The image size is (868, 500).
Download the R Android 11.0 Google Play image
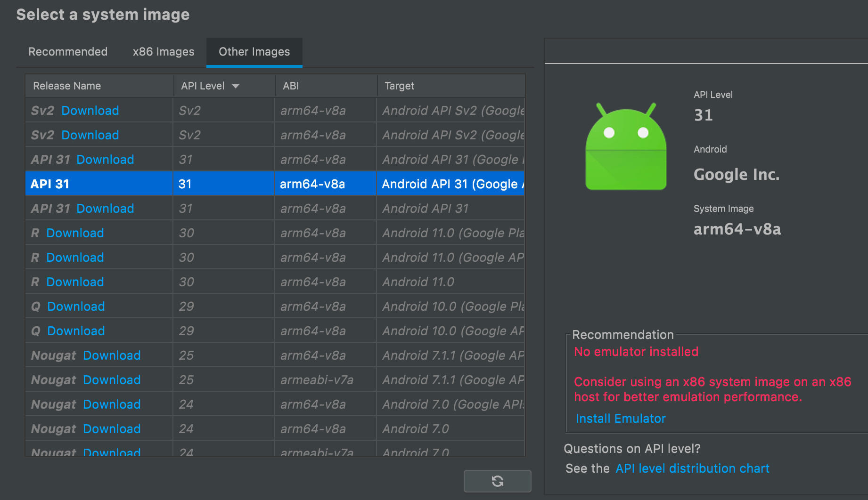point(75,233)
